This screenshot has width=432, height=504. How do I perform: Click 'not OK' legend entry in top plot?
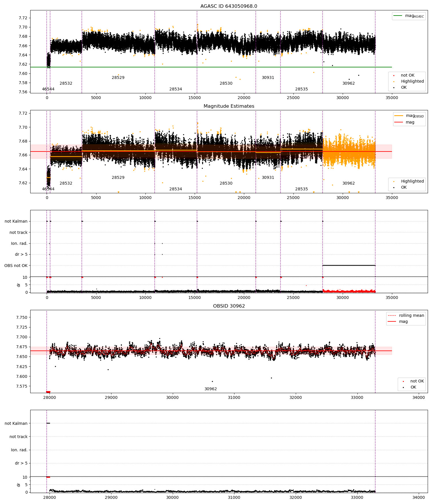click(404, 75)
